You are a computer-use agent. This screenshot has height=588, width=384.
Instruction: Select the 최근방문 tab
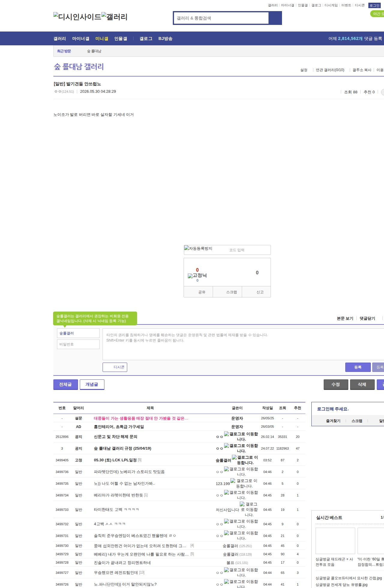click(x=64, y=51)
